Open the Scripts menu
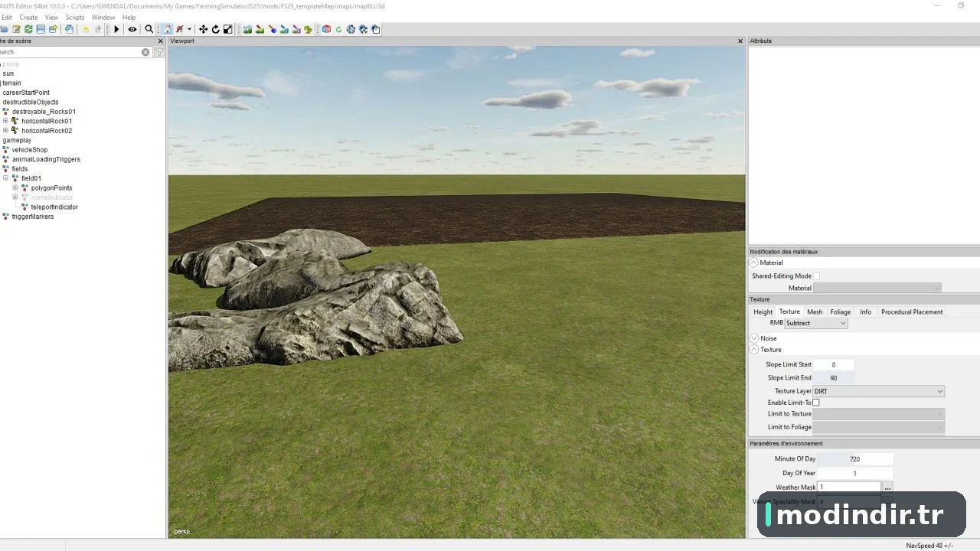The width and height of the screenshot is (980, 551). pyautogui.click(x=75, y=17)
